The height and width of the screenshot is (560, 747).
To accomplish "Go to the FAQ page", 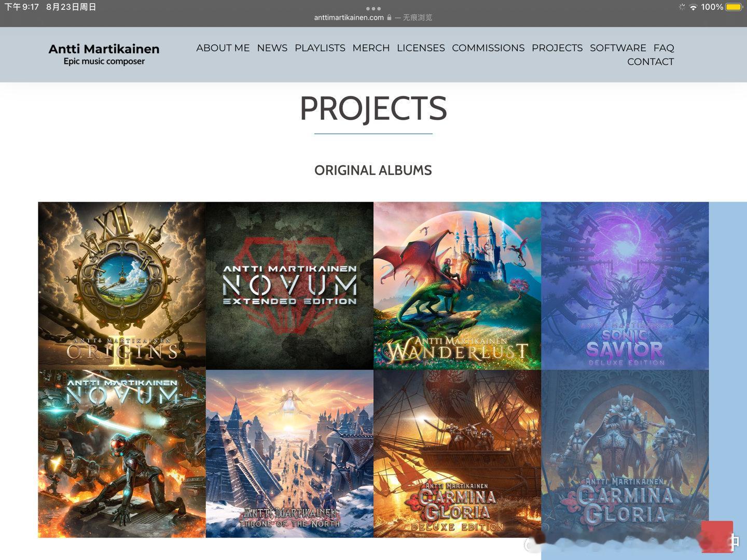I will (663, 48).
